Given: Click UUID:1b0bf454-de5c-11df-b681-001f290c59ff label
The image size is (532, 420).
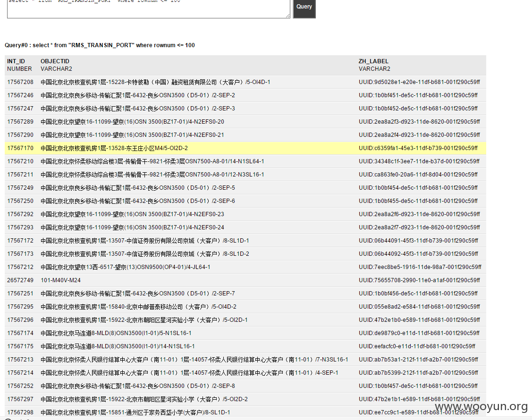Looking at the screenshot, I should coord(418,188).
